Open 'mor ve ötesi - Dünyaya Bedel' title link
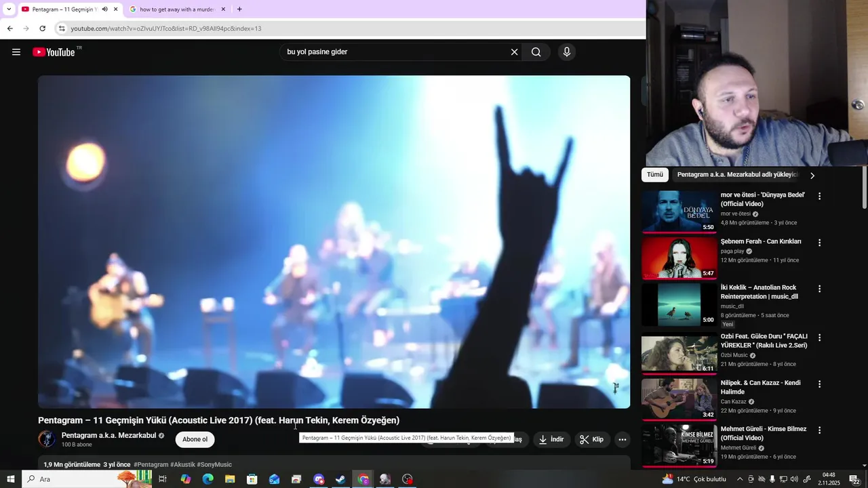The height and width of the screenshot is (488, 868). coord(763,199)
